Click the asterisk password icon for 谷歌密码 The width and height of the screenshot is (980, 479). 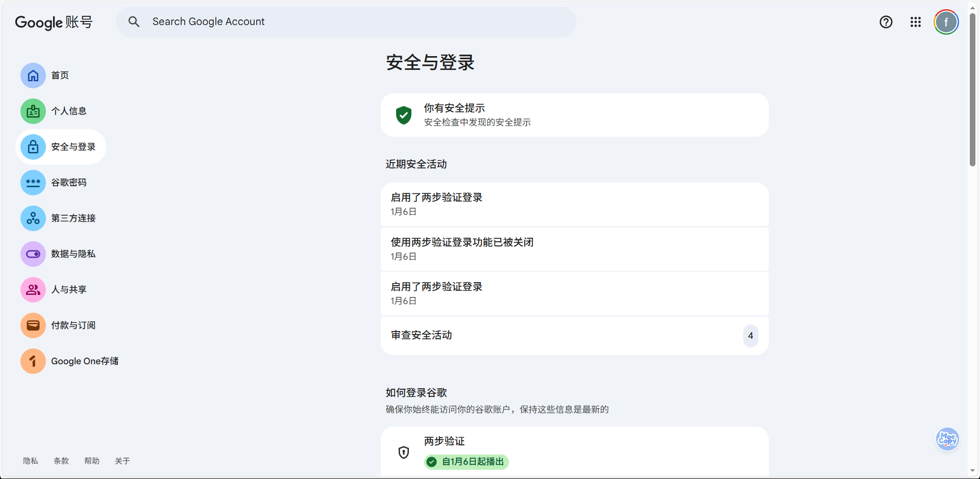[33, 183]
